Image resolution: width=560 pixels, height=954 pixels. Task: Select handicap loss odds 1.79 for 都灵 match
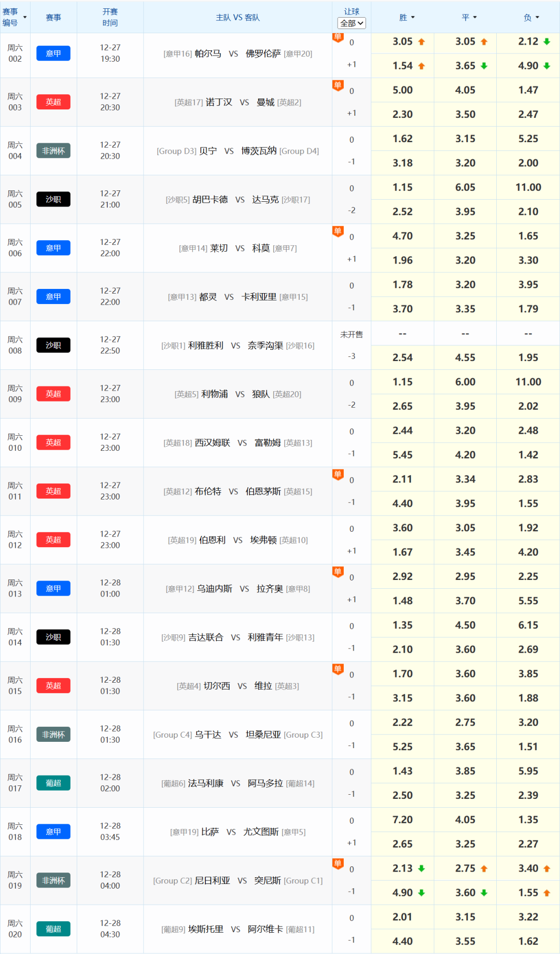[x=528, y=309]
